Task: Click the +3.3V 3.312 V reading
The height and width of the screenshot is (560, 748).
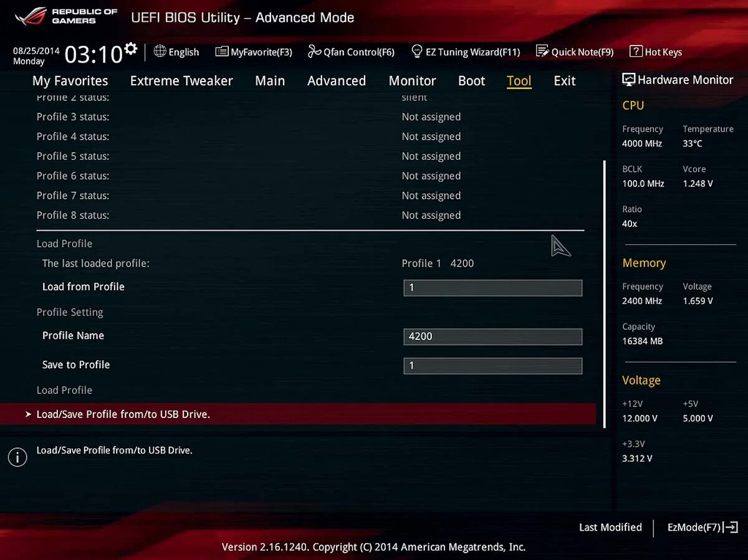Action: pyautogui.click(x=637, y=458)
